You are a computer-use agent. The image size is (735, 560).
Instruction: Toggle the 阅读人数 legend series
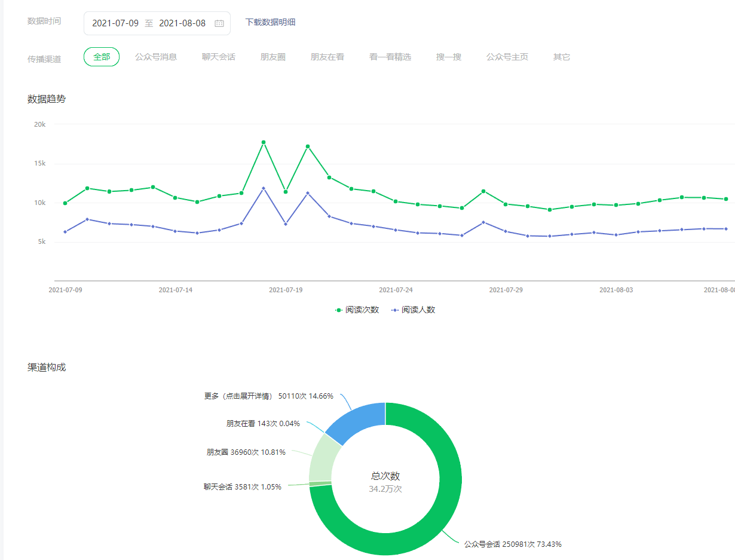point(413,310)
